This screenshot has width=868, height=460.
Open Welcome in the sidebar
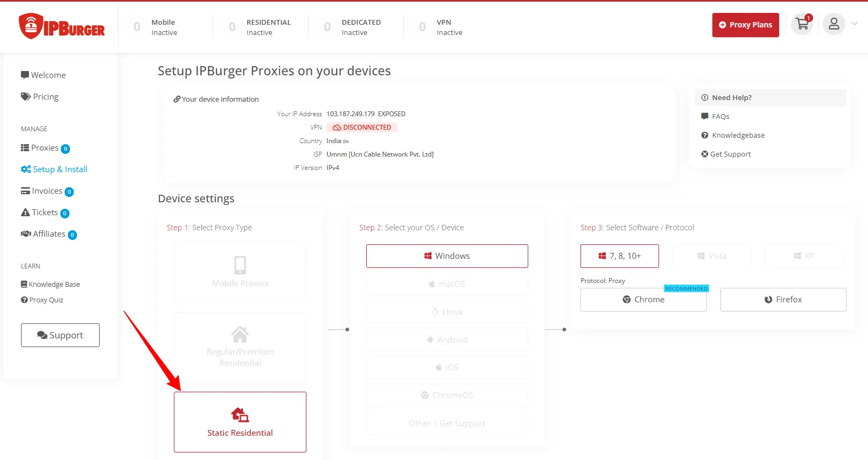(x=44, y=75)
